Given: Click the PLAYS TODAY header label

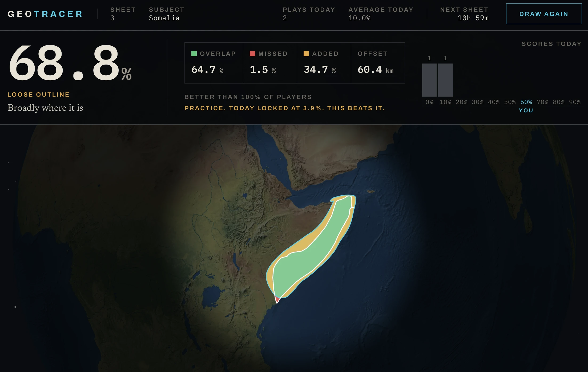Looking at the screenshot, I should coord(309,10).
